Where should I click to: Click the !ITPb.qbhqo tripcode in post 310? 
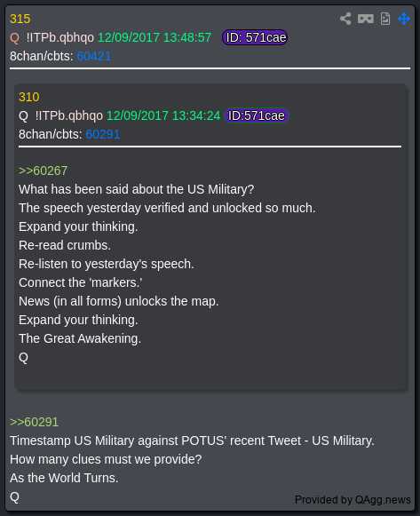(69, 115)
